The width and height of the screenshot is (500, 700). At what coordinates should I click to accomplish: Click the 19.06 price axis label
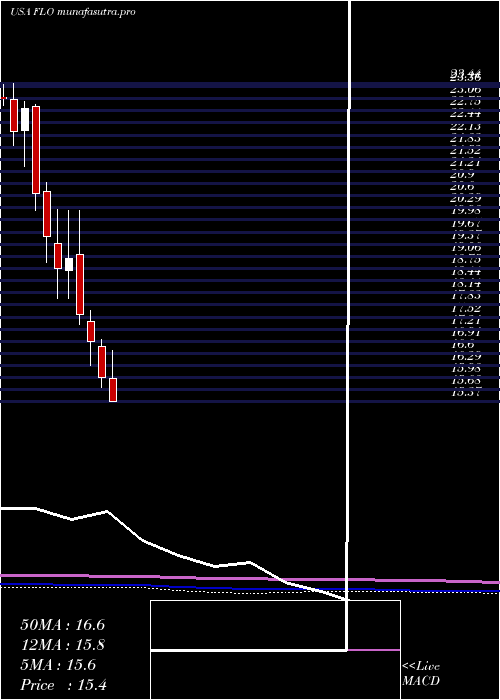(x=465, y=249)
